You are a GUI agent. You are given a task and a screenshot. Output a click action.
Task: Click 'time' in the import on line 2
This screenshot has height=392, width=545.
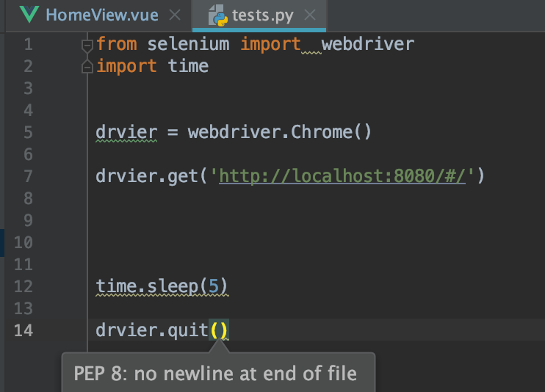[188, 66]
